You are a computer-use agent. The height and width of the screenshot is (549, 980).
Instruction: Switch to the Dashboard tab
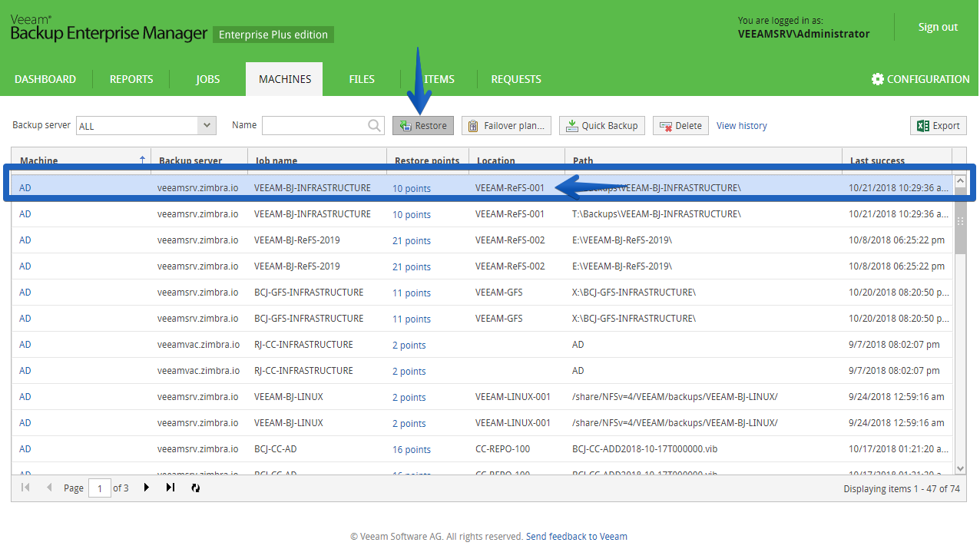click(45, 79)
